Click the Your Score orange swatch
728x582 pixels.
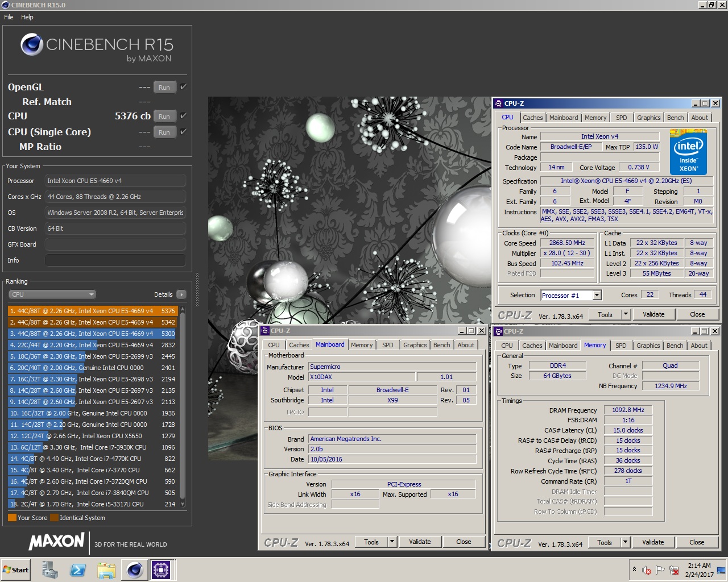12,518
